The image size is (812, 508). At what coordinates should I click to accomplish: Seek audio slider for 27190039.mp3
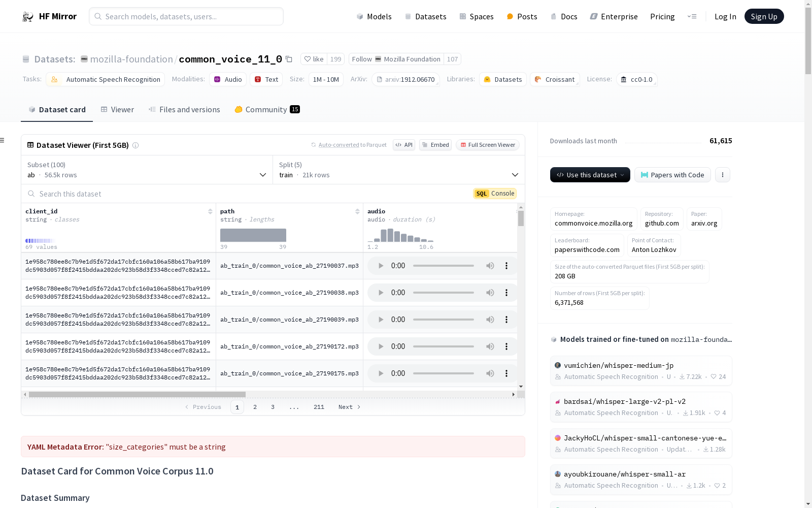click(x=444, y=320)
